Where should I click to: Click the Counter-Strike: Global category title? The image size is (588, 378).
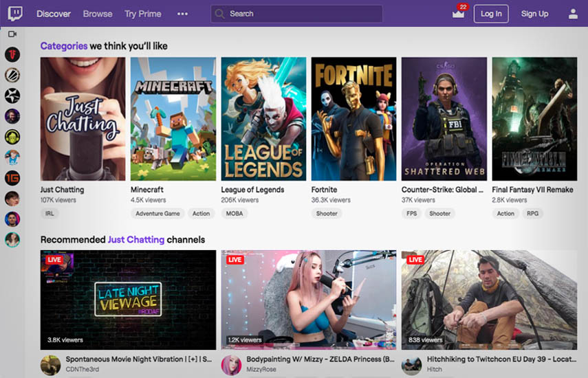pos(442,190)
